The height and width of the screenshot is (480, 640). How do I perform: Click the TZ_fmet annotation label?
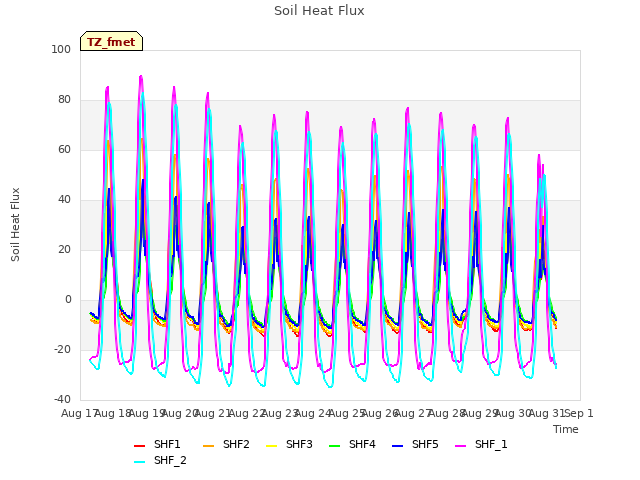(111, 41)
